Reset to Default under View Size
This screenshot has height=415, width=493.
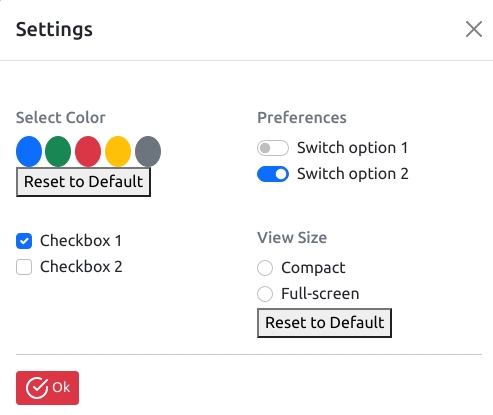click(x=324, y=323)
